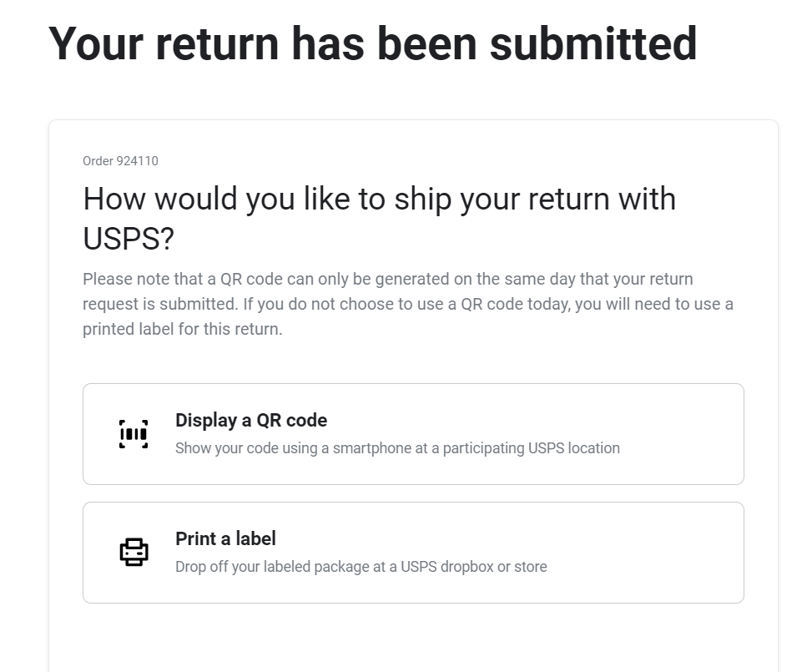Click the word 'submitted' in the page title
Image resolution: width=807 pixels, height=672 pixels.
593,43
